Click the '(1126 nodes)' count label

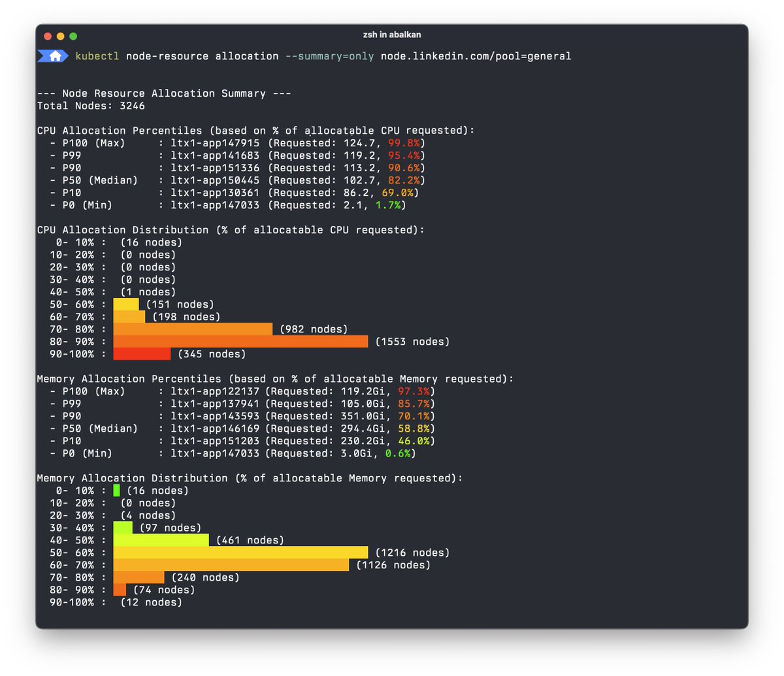393,565
